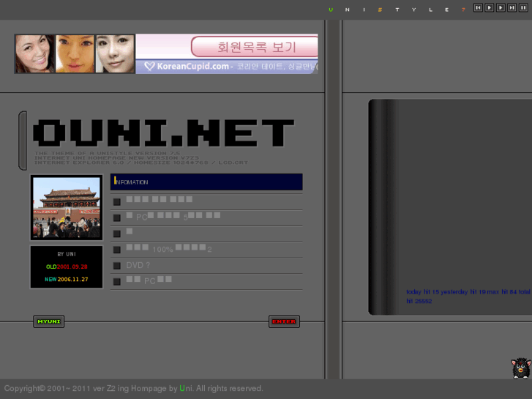This screenshot has height=399, width=532.
Task: Visit the KoreanCupid.com banner link
Action: pyautogui.click(x=192, y=66)
